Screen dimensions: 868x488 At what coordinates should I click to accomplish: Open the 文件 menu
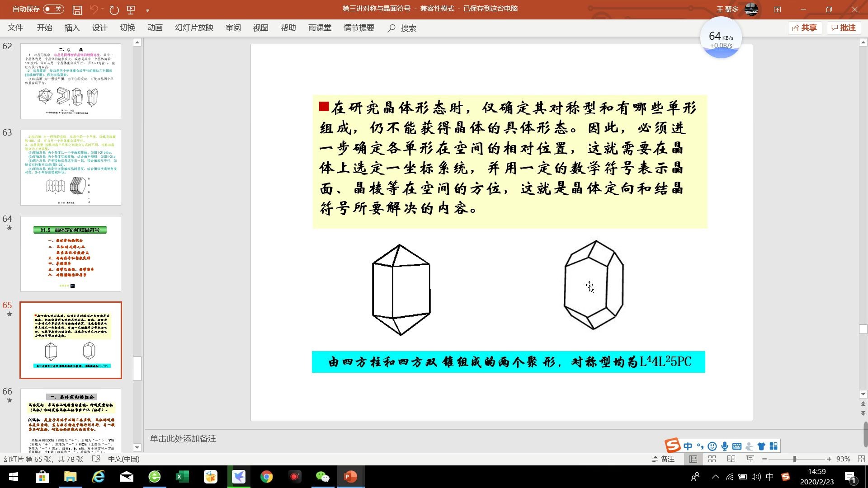click(x=15, y=28)
